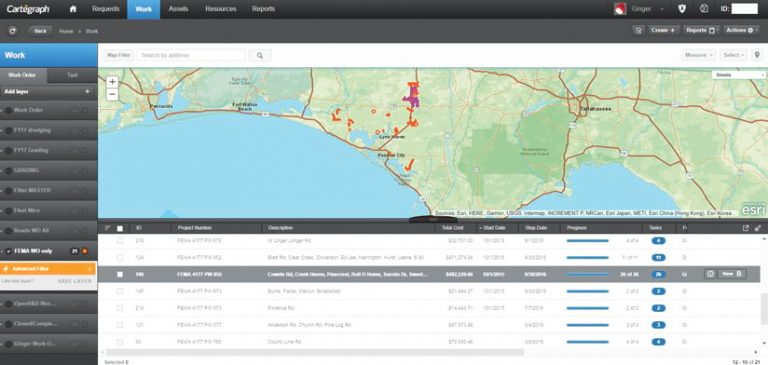This screenshot has width=768, height=365.
Task: Check the row for G Linger Longer Rd
Action: coord(120,241)
